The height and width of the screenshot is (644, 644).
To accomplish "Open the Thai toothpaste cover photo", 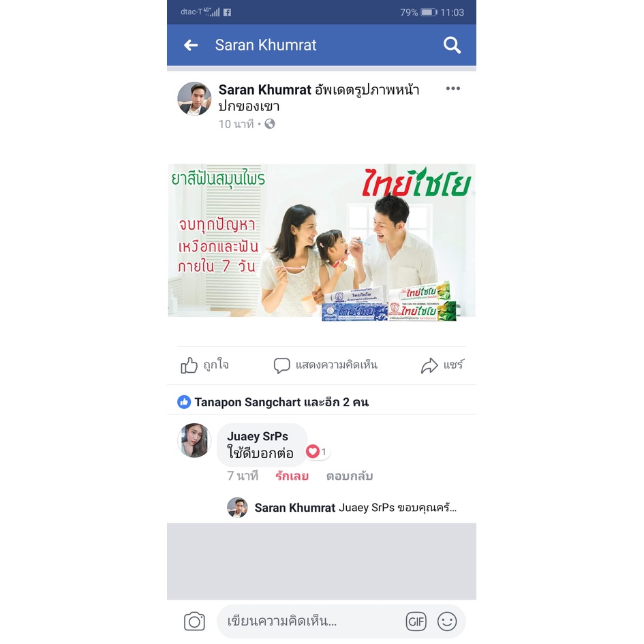I will 322,243.
